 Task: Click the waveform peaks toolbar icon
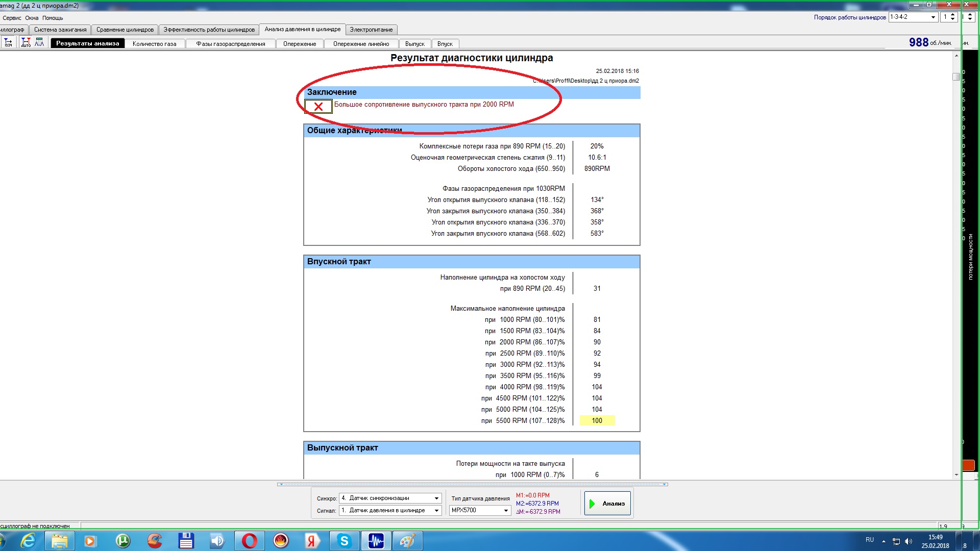pyautogui.click(x=39, y=43)
